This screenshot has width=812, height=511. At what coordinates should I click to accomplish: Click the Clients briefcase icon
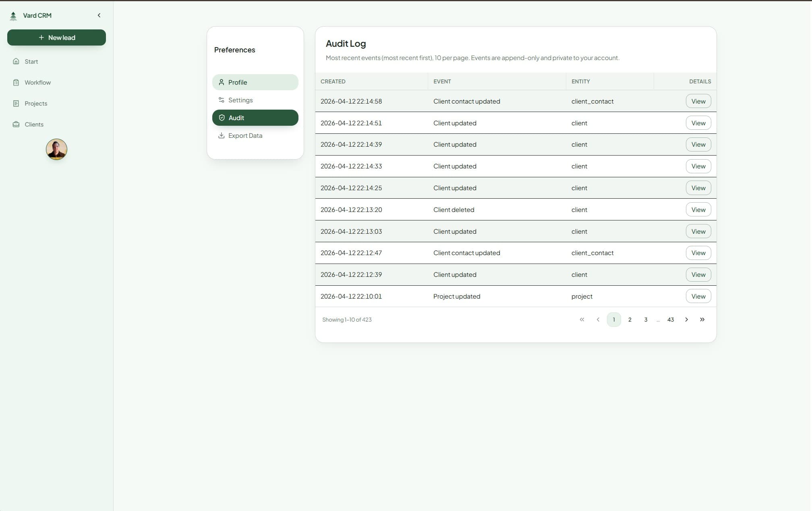pyautogui.click(x=16, y=124)
